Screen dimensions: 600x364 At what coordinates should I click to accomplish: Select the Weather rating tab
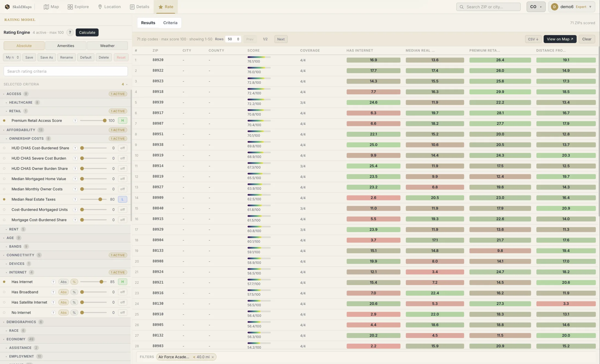(x=107, y=46)
